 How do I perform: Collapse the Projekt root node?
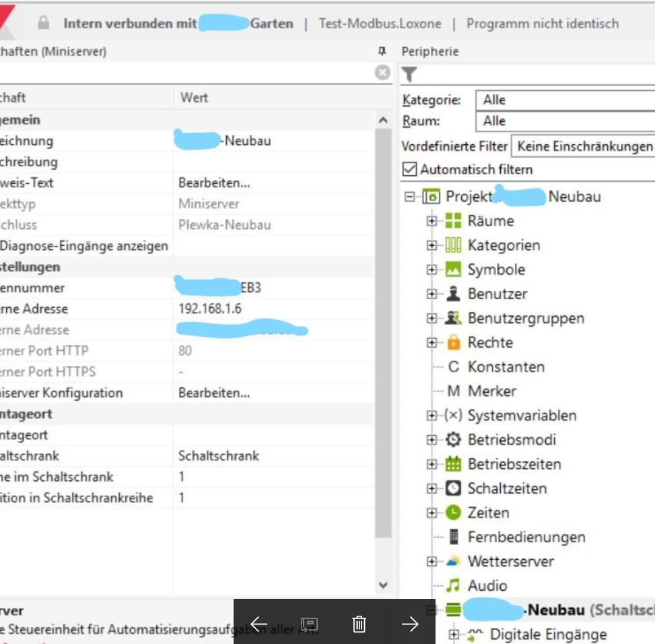[x=410, y=197]
